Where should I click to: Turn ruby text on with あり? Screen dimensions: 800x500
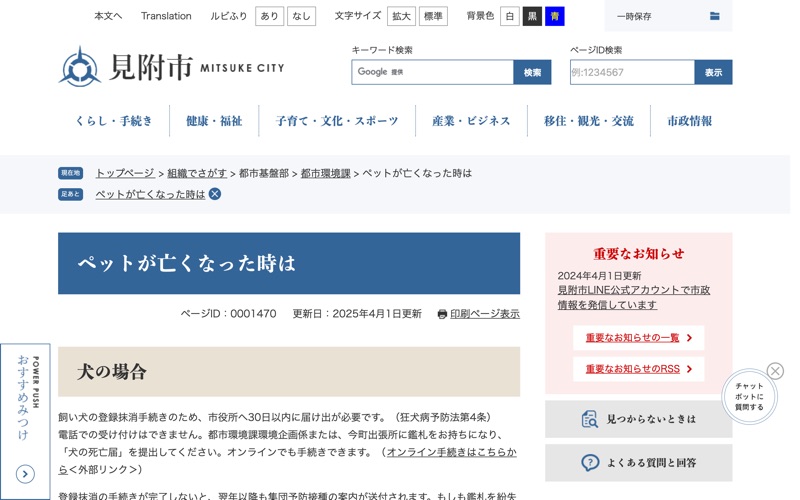click(269, 16)
